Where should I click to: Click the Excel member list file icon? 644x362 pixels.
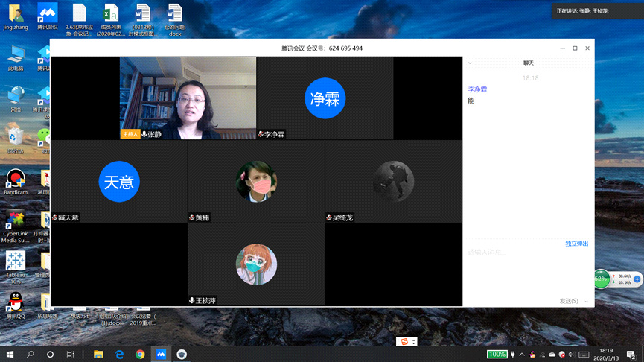tap(111, 14)
